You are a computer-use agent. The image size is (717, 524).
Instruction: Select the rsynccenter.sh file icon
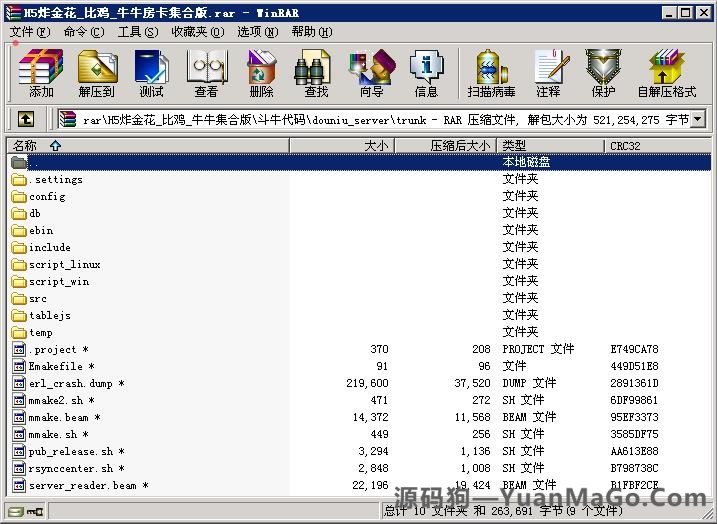pyautogui.click(x=19, y=469)
